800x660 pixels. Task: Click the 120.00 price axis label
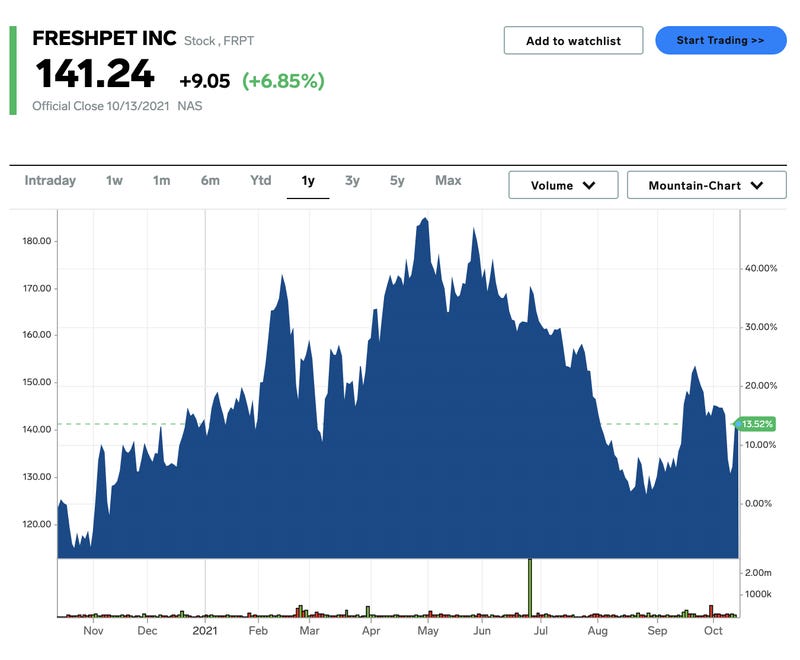click(x=37, y=524)
